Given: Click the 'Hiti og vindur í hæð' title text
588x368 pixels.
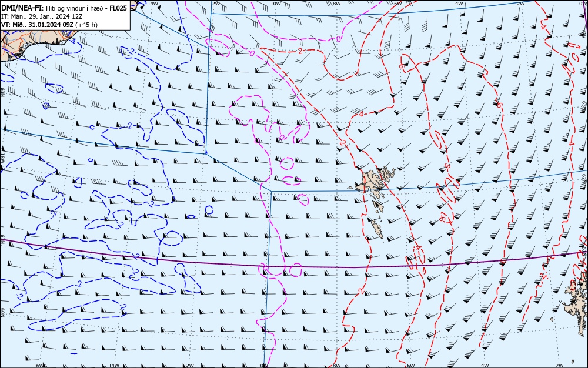Looking at the screenshot, I should click(76, 8).
